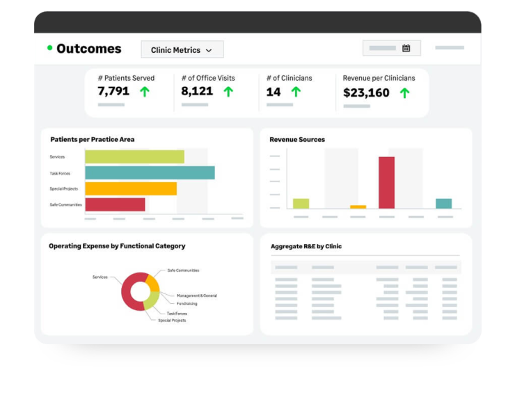The height and width of the screenshot is (420, 515).
Task: Select the orange Safe Communities donut slice
Action: (x=153, y=283)
